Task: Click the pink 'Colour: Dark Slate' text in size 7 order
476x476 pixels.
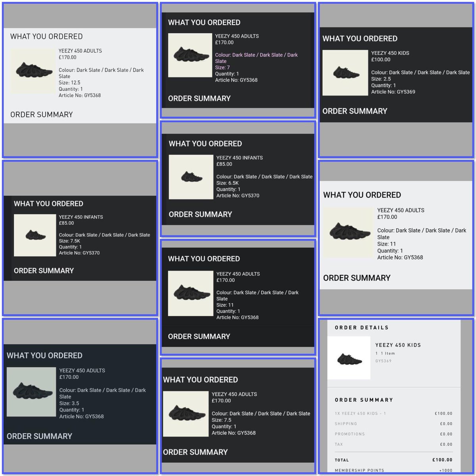Action: (256, 58)
